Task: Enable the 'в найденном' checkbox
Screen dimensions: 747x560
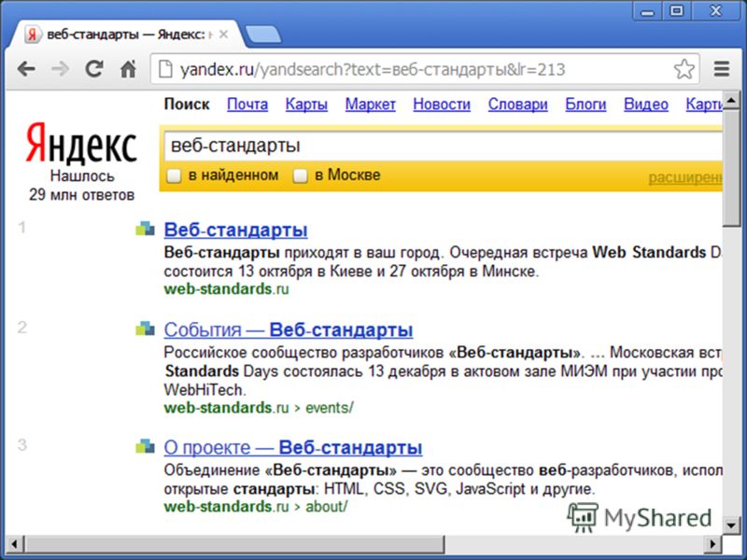Action: pyautogui.click(x=174, y=175)
